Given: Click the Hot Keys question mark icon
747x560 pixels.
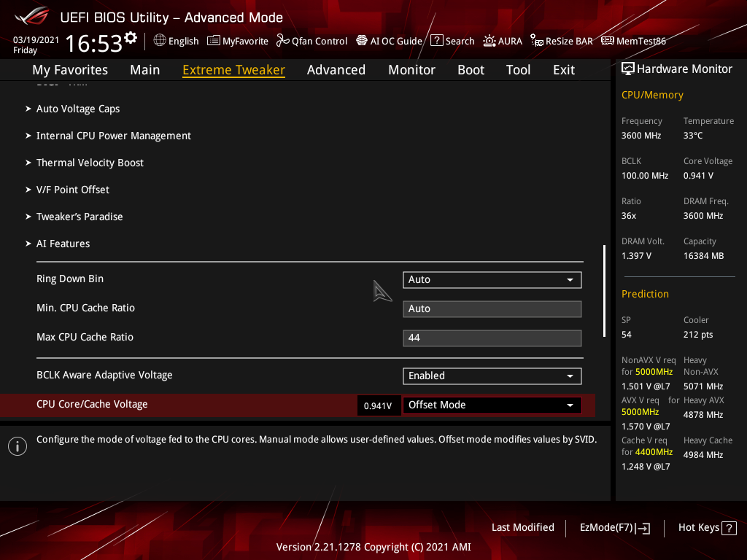Looking at the screenshot, I should click(729, 528).
